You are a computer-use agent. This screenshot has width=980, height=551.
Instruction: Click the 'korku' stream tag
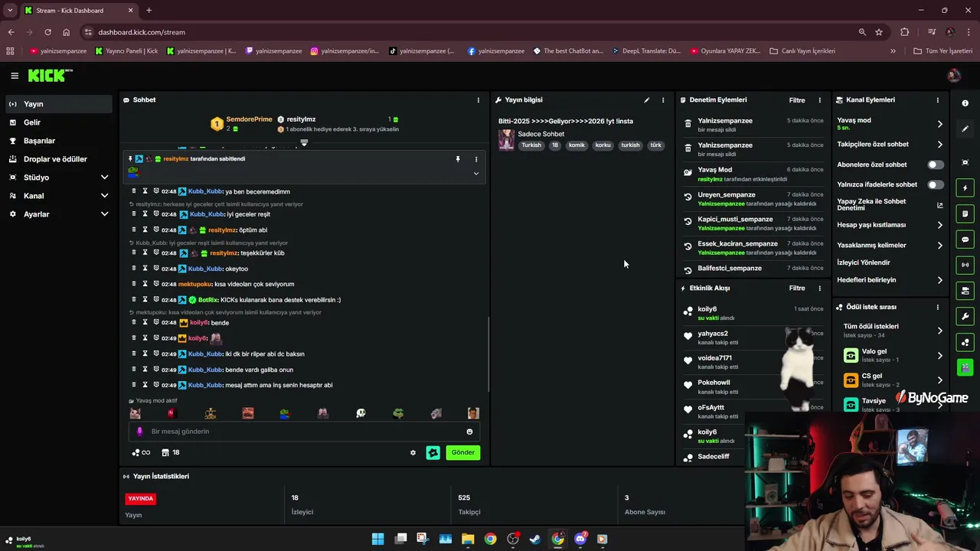coord(603,145)
